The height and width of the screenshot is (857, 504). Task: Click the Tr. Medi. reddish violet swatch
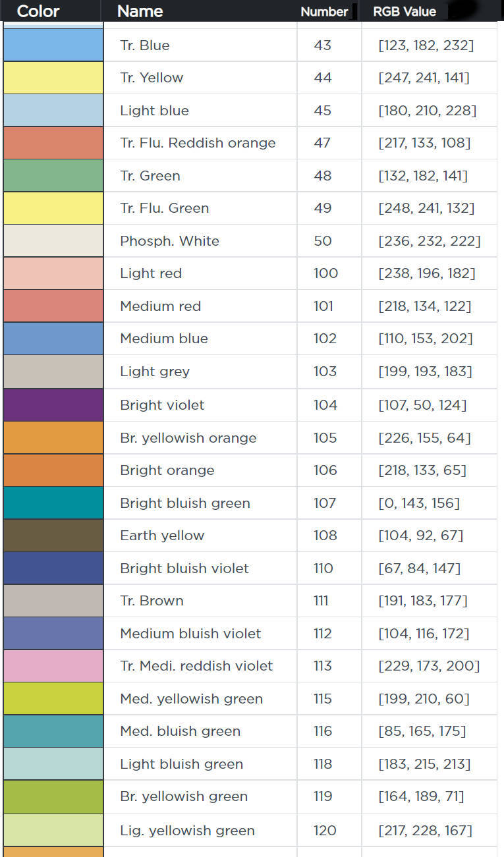point(53,665)
